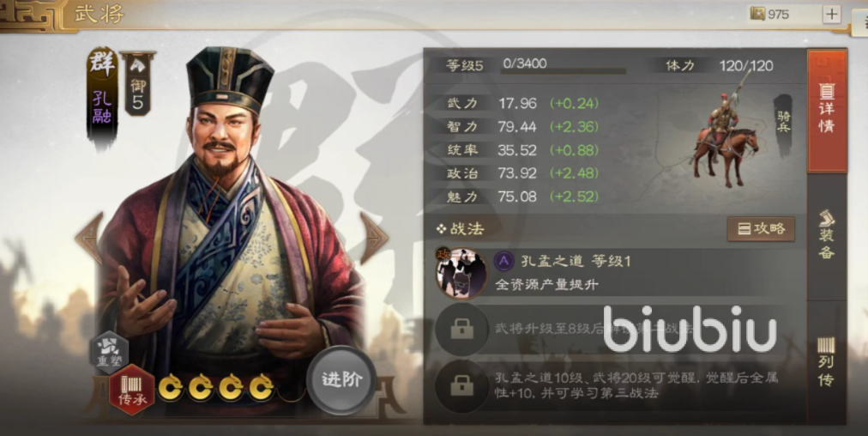The height and width of the screenshot is (436, 868).
Task: Tap the locked second skill slot icon
Action: point(461,329)
